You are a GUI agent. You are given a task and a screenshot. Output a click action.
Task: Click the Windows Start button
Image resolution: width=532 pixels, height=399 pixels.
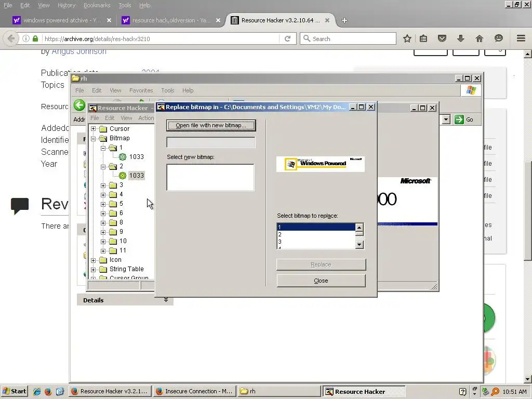pyautogui.click(x=14, y=391)
